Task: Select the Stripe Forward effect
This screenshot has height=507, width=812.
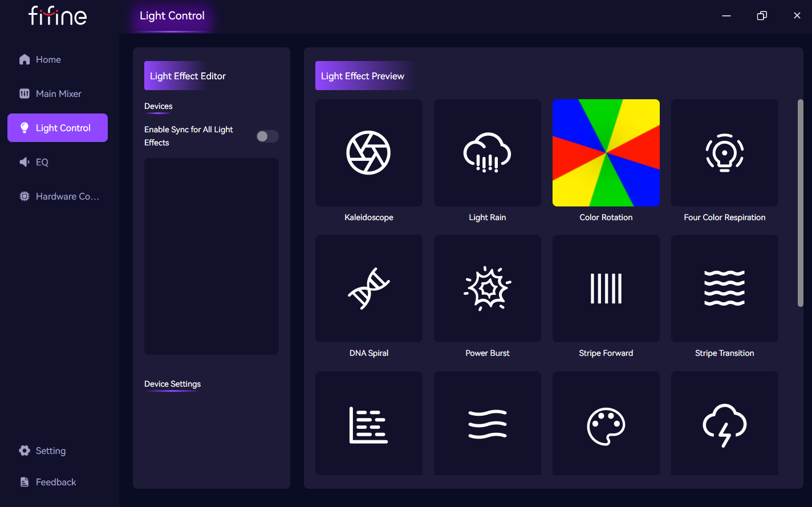Action: (x=606, y=289)
